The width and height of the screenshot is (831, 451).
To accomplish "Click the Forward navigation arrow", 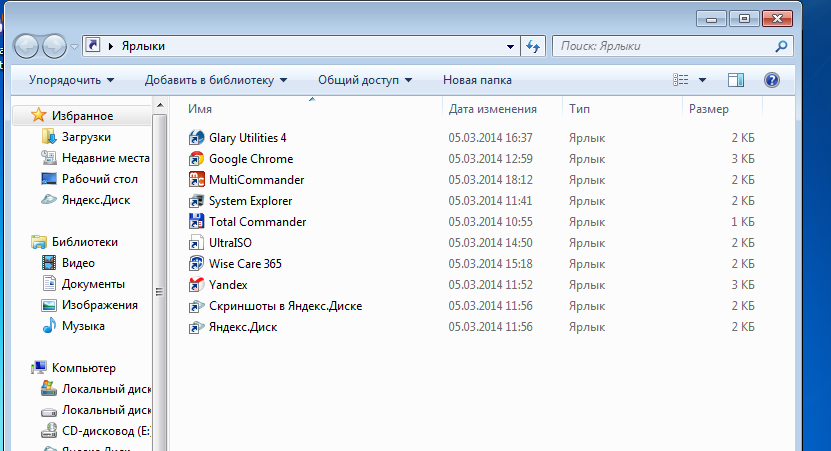I will coord(54,47).
